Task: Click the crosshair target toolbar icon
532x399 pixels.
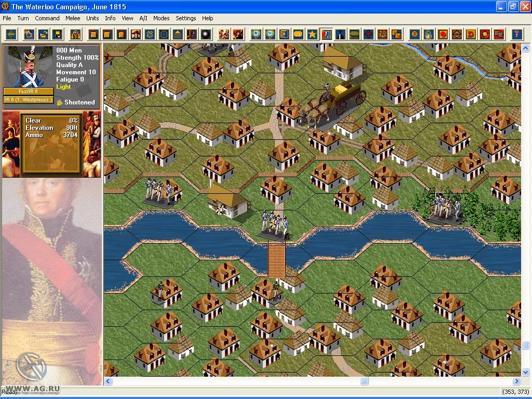Action: (11, 34)
